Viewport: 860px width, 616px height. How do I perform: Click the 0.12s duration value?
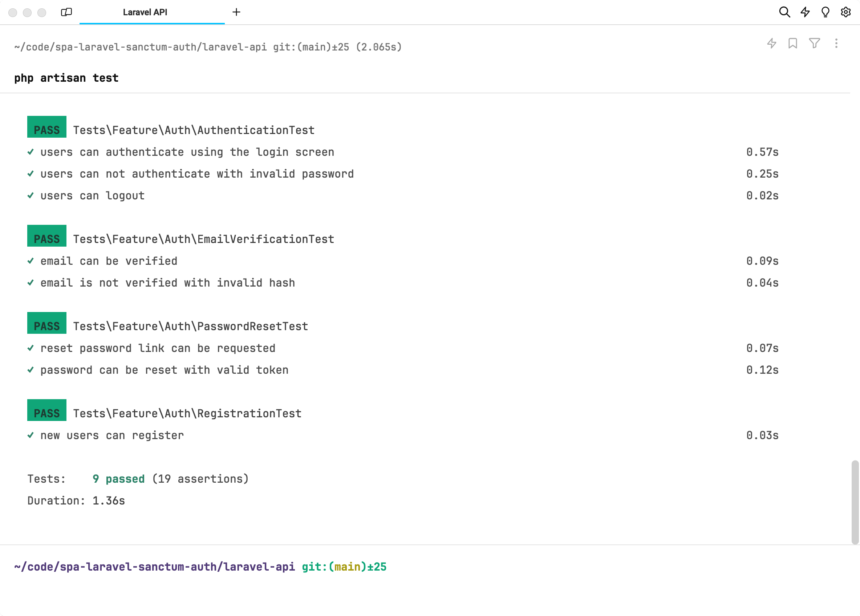[x=762, y=370]
